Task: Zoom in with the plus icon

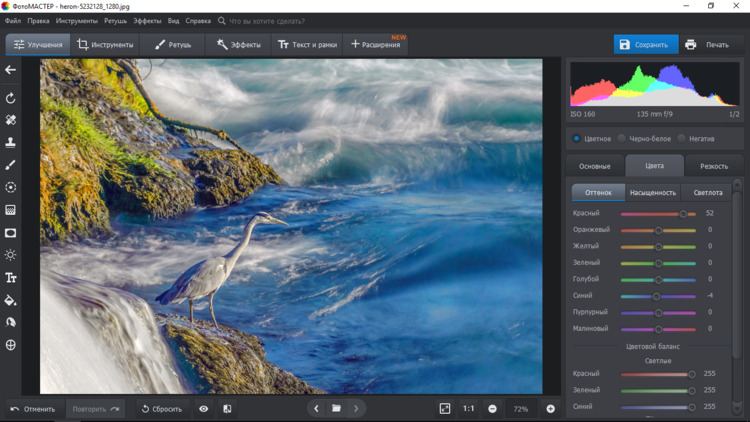Action: (550, 409)
